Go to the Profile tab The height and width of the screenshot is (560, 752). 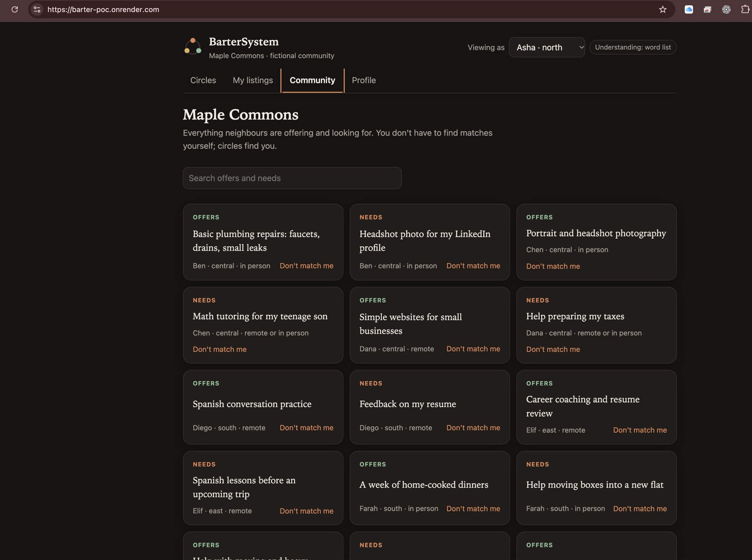pos(364,80)
